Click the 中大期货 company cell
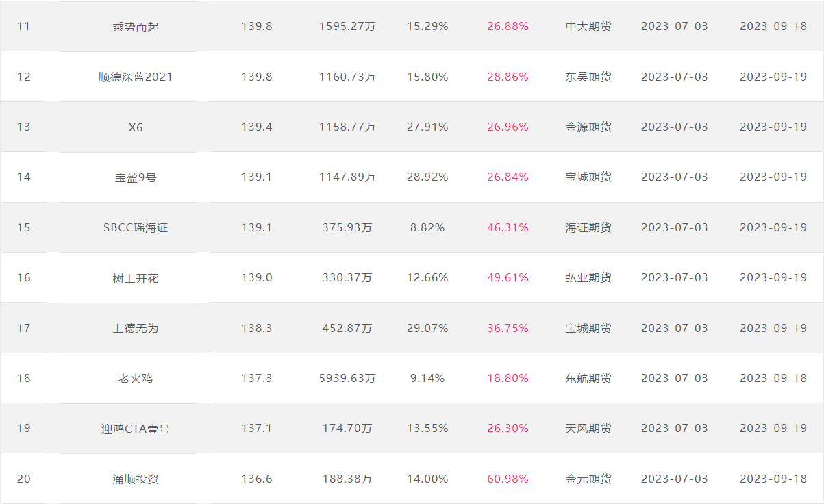Image resolution: width=824 pixels, height=504 pixels. point(588,27)
